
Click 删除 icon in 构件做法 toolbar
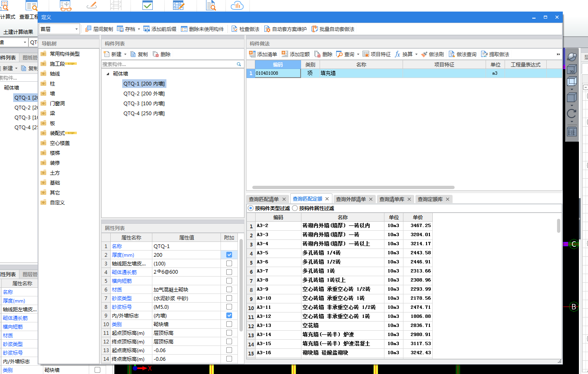[x=317, y=54]
